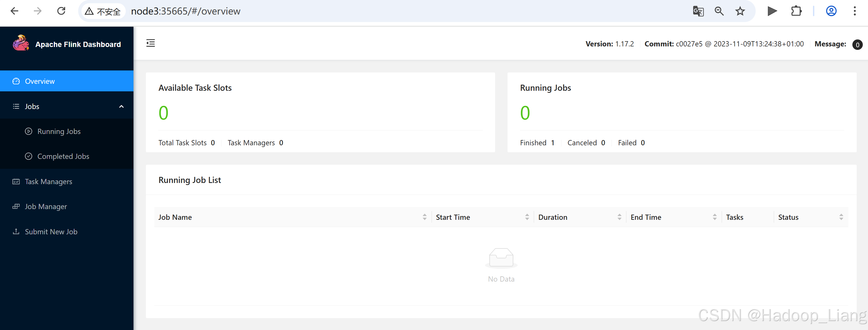Sort table by Status arrows
Image resolution: width=868 pixels, height=330 pixels.
(x=841, y=217)
